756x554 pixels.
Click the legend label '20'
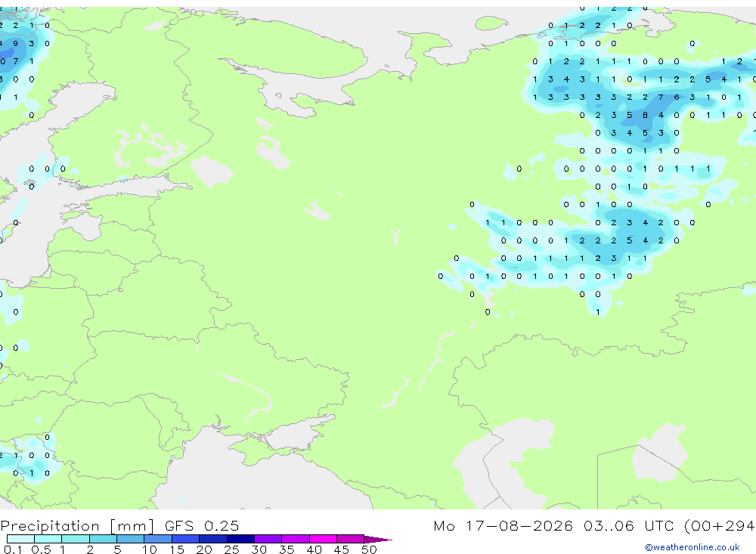[x=204, y=549]
